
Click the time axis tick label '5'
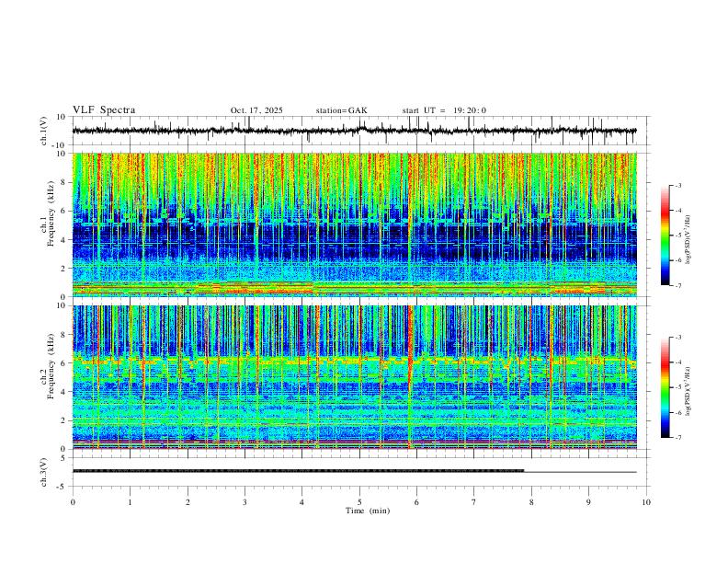click(359, 502)
